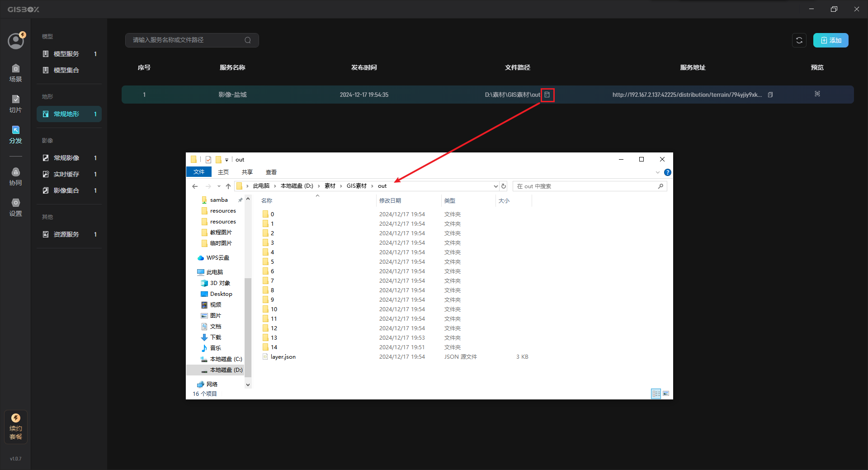Go forward in Explorer navigation
Screen dimensions: 868x470
[x=208, y=186]
